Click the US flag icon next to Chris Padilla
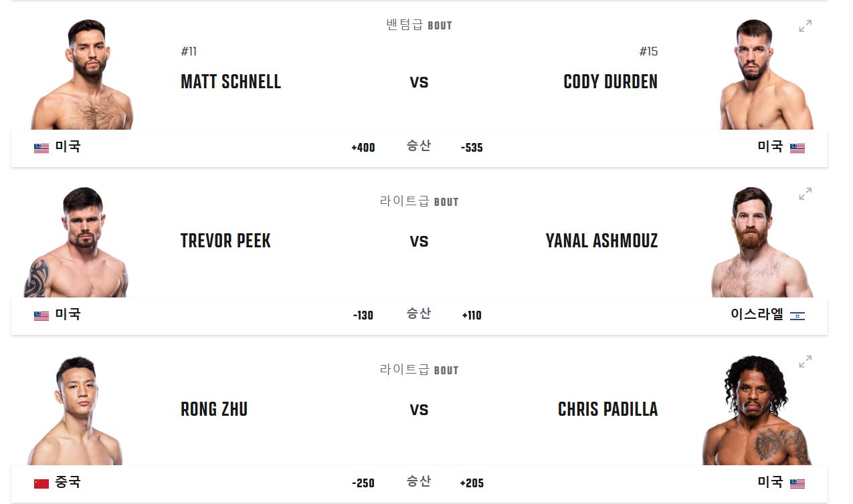The image size is (853, 504). coord(797,483)
